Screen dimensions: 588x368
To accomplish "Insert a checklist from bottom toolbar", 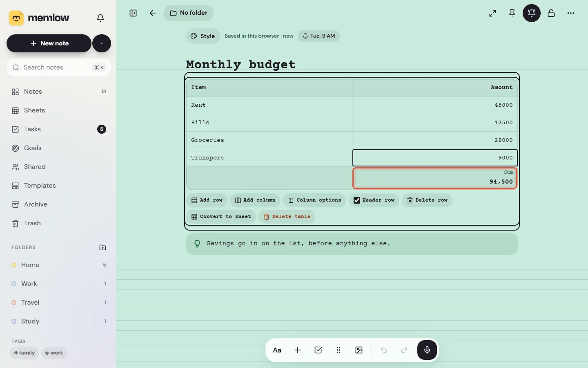I will click(318, 350).
